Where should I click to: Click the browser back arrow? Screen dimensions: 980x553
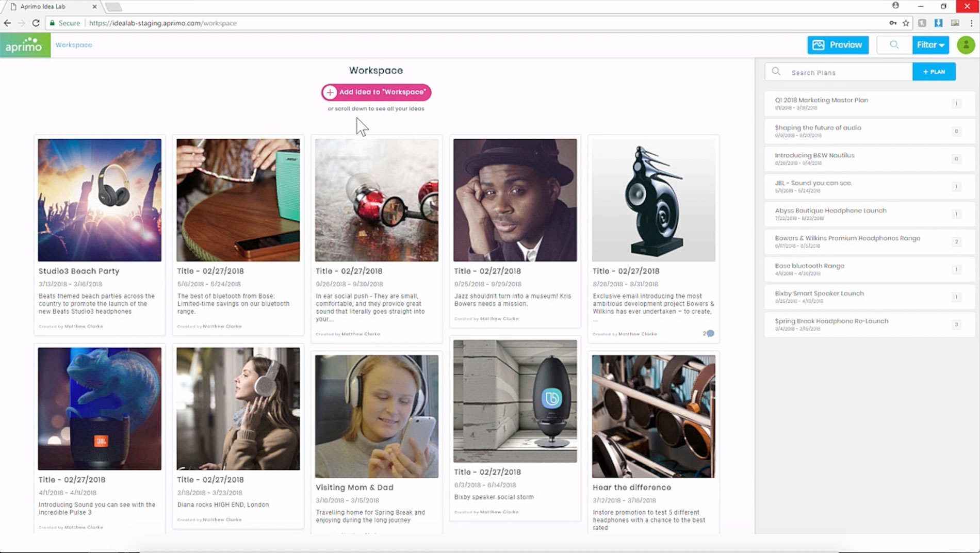[x=7, y=23]
